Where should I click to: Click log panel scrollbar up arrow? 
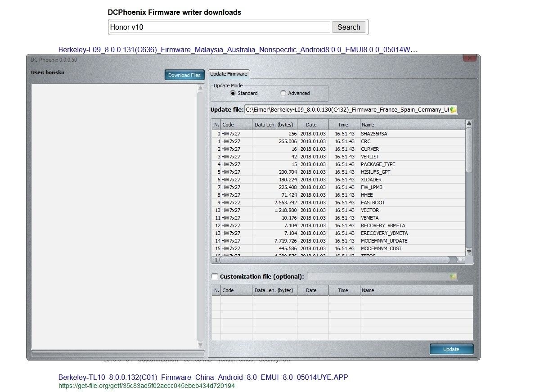pyautogui.click(x=200, y=88)
